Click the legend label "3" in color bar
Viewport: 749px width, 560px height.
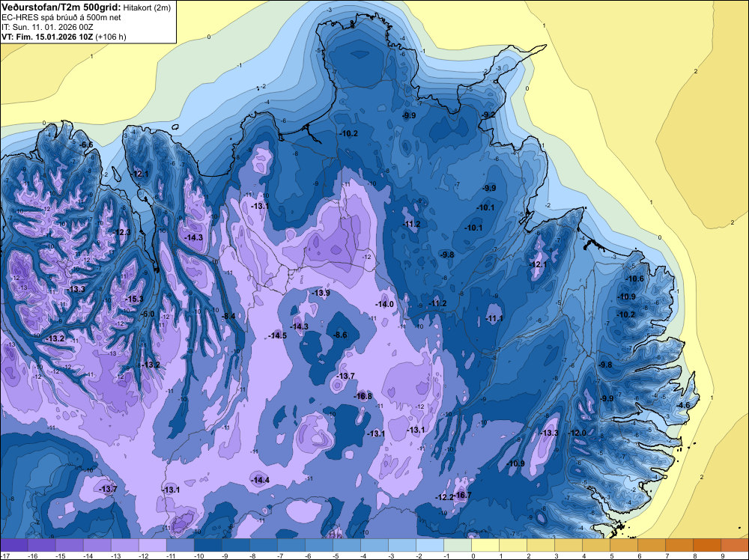[557, 556]
